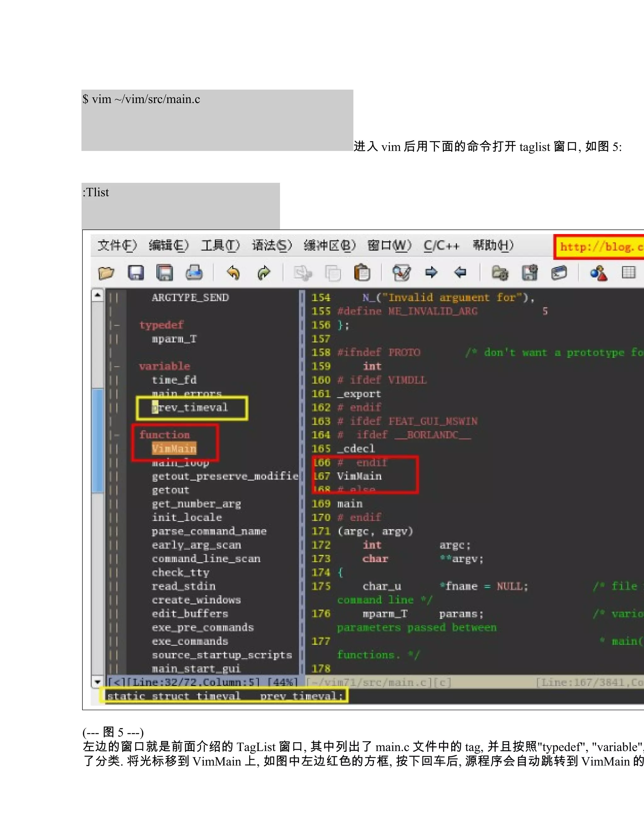Click VimMain on code line 167

pyautogui.click(x=359, y=476)
